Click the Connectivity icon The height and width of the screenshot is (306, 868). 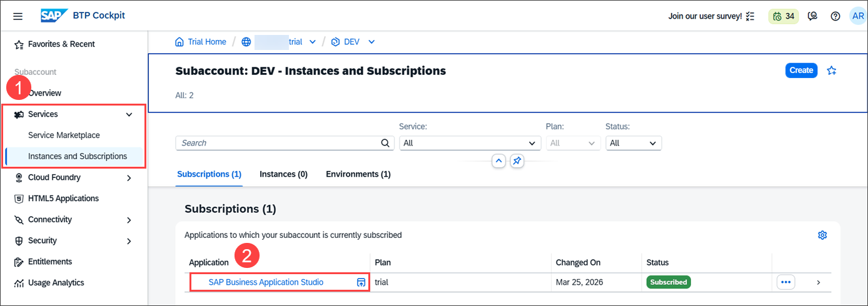pos(19,220)
